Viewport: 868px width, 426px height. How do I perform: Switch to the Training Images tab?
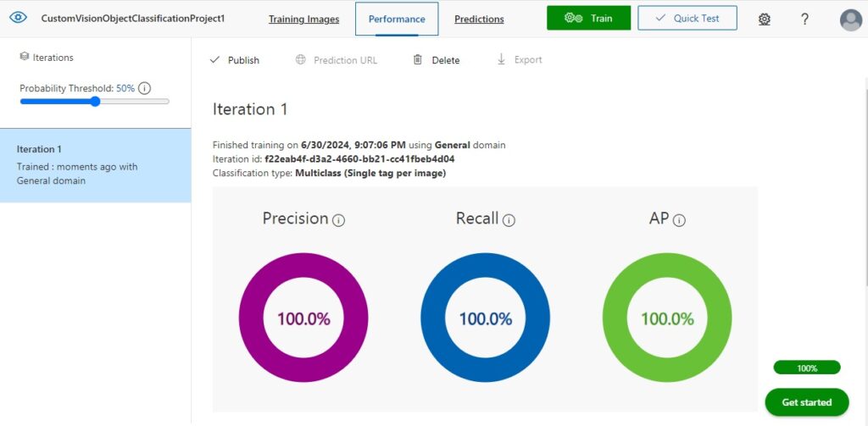pos(303,19)
